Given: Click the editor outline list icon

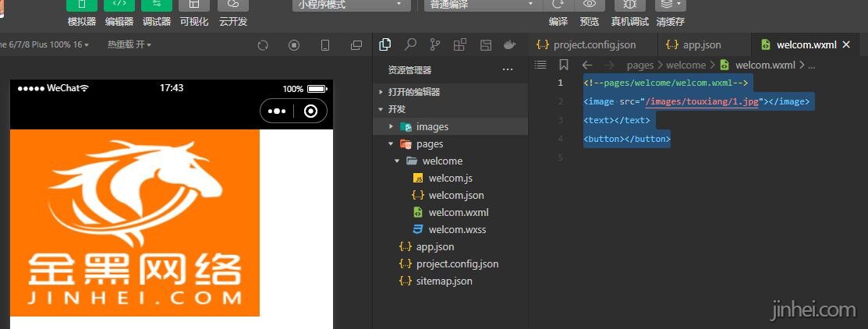Looking at the screenshot, I should (540, 65).
